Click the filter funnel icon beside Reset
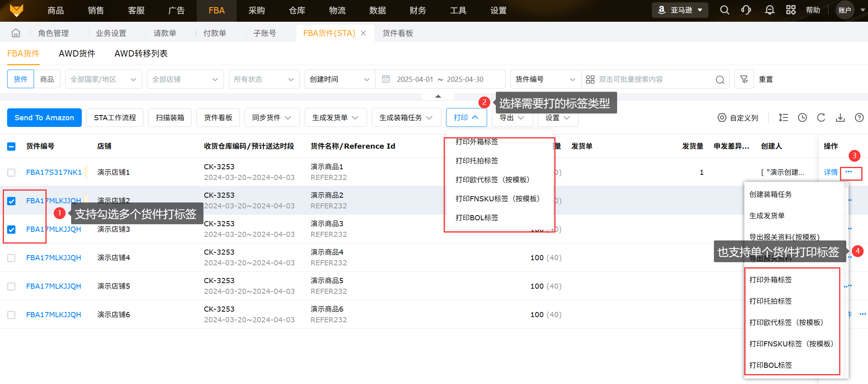The image size is (868, 384). coord(744,79)
